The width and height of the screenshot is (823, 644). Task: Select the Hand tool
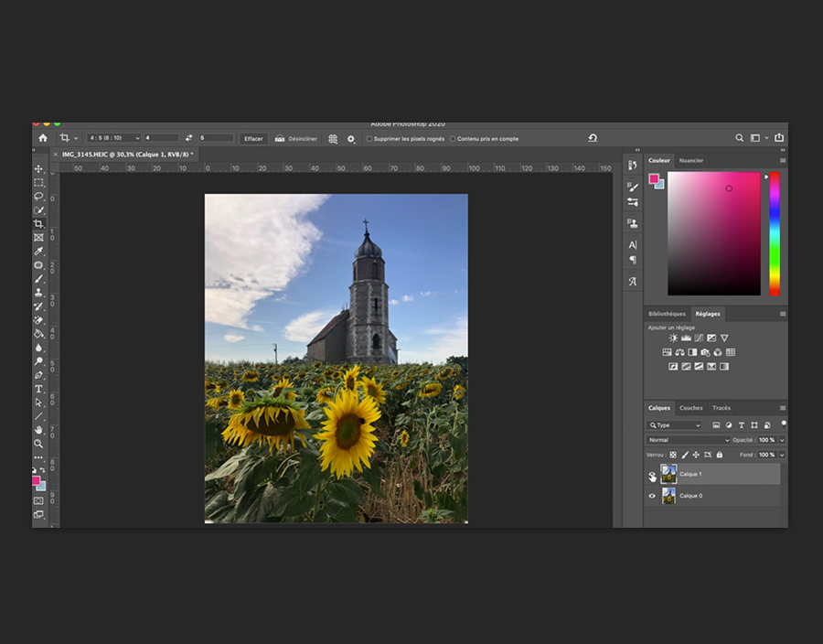click(x=38, y=430)
